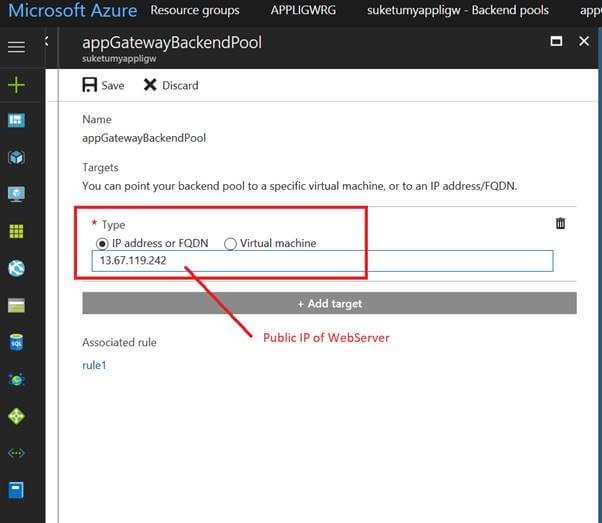Image resolution: width=602 pixels, height=523 pixels.
Task: Open the hamburger menu in the sidebar
Action: click(x=16, y=47)
